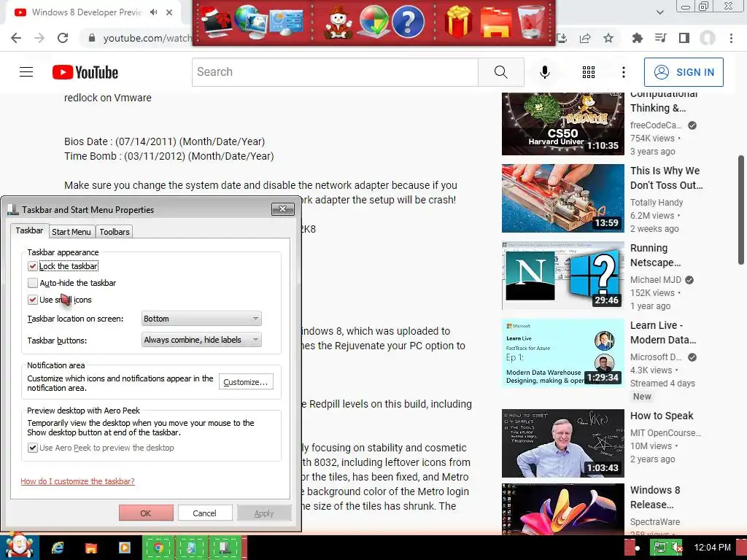Image resolution: width=747 pixels, height=560 pixels.
Task: Open Running Netscape video thumbnail
Action: (x=562, y=276)
